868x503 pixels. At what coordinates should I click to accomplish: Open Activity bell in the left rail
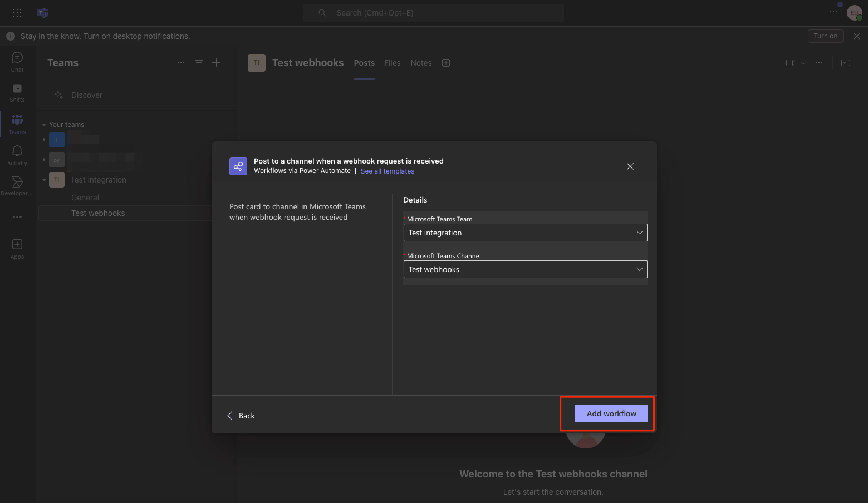click(17, 155)
